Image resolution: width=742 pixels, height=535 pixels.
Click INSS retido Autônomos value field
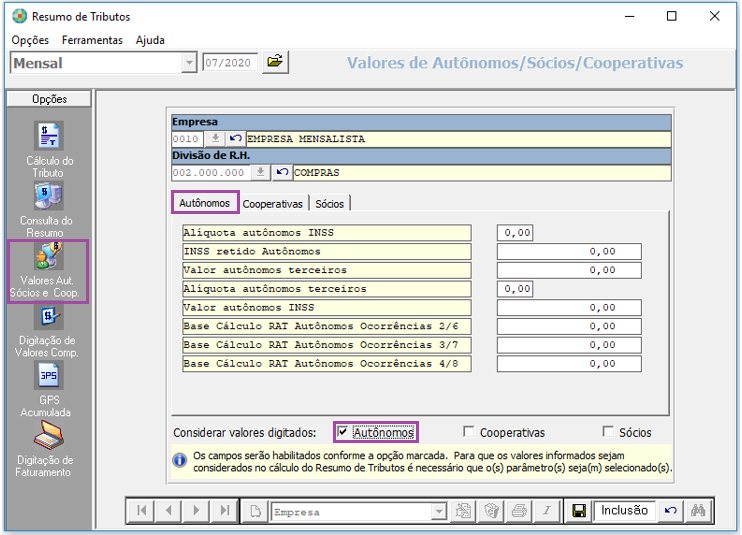(x=569, y=251)
